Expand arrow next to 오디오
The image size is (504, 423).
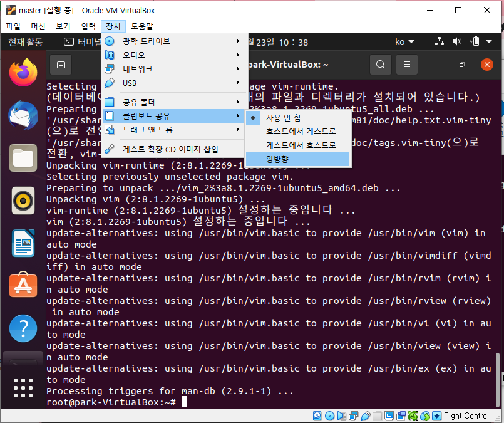(238, 55)
